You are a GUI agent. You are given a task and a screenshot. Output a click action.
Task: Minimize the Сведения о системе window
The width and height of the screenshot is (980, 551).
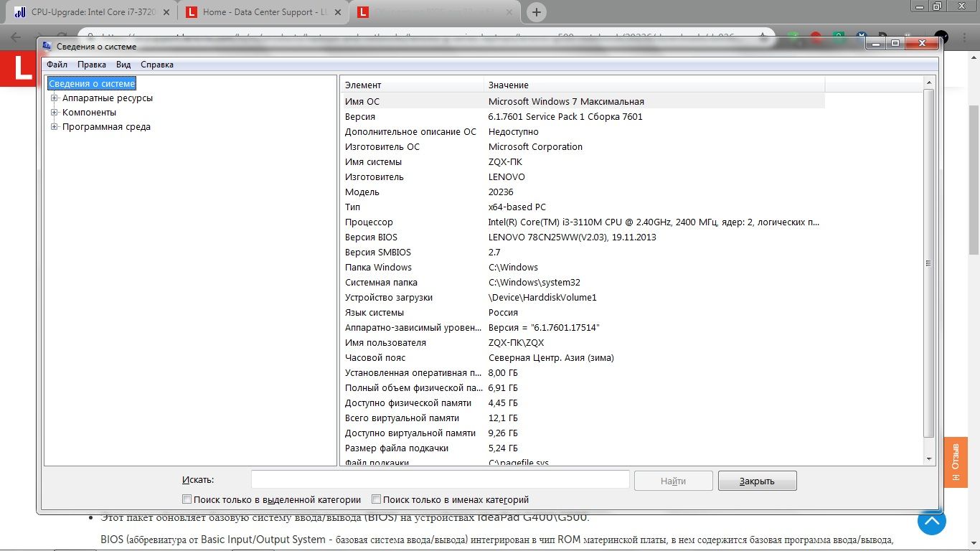point(877,44)
